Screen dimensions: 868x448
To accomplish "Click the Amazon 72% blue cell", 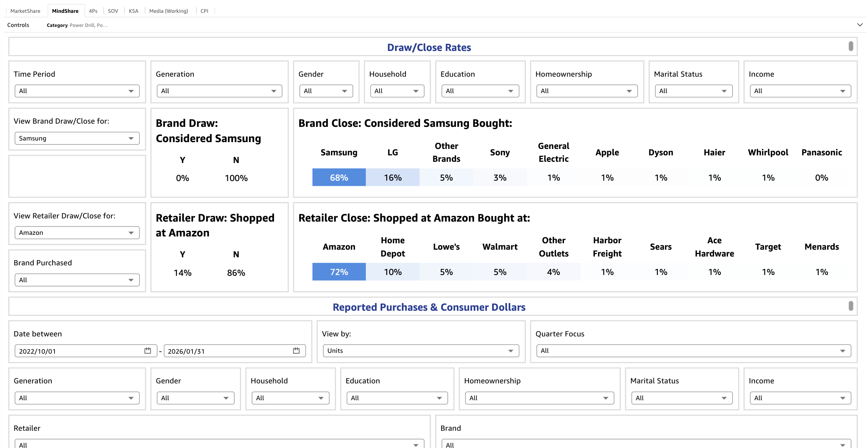I will (x=339, y=272).
